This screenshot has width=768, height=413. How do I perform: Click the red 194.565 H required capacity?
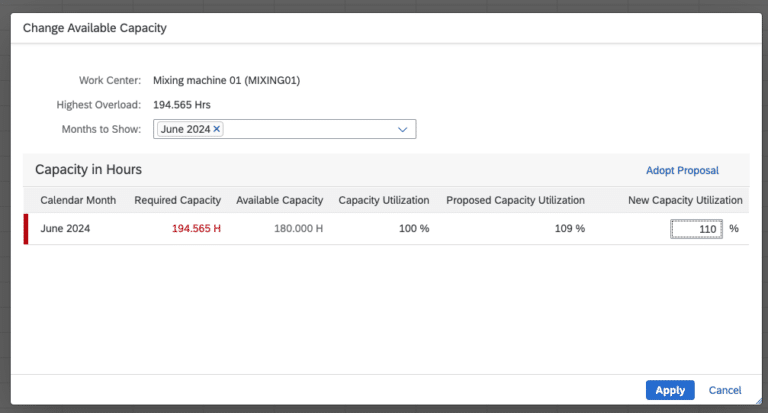[x=196, y=229]
